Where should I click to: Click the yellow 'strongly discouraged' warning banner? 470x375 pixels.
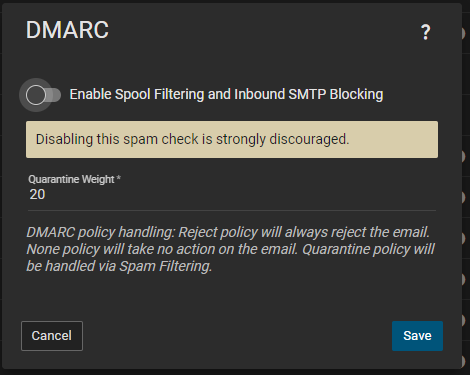point(232,139)
